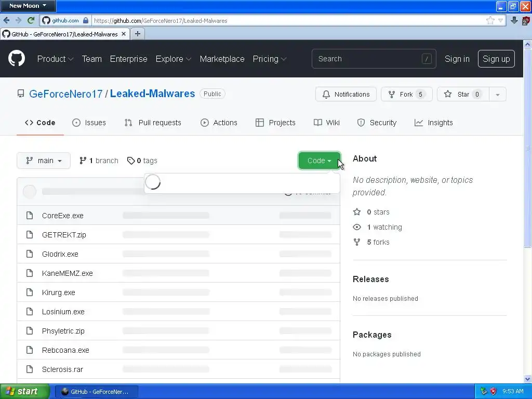This screenshot has width=532, height=399.
Task: Click the slash shortcut icon in search
Action: 427,59
